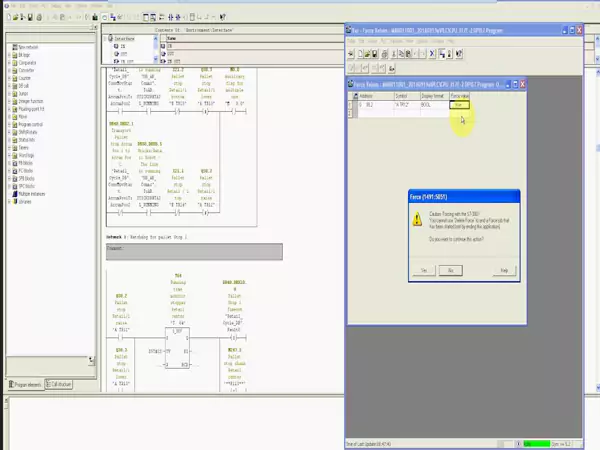Click the Print icon in the main toolbar

(x=39, y=17)
